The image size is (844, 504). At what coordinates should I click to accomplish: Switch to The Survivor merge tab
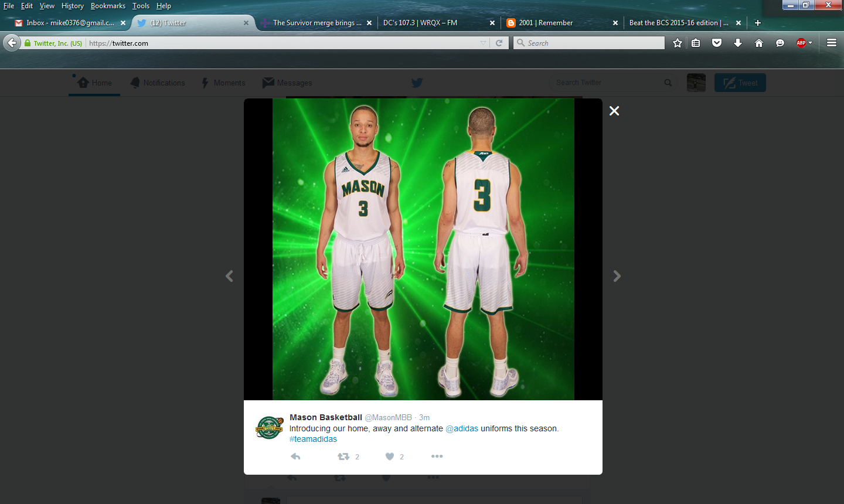(x=316, y=23)
